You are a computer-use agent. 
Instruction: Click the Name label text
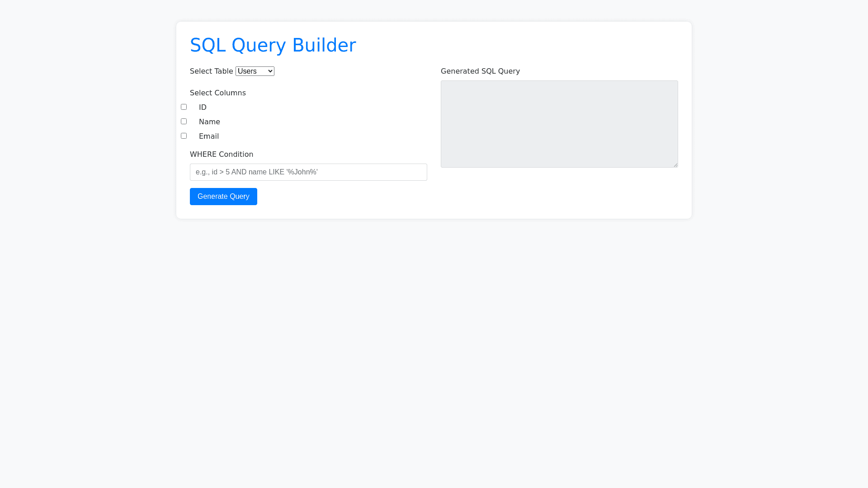tap(209, 122)
